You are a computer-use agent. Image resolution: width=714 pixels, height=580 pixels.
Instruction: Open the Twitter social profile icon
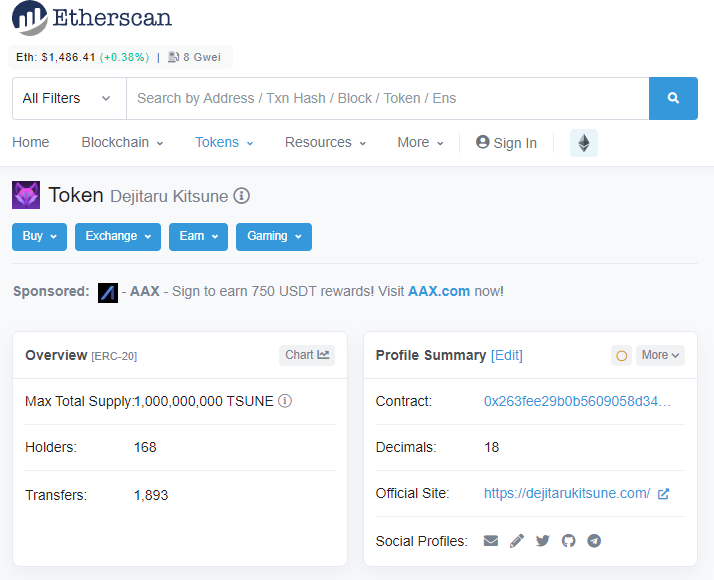[x=542, y=541]
